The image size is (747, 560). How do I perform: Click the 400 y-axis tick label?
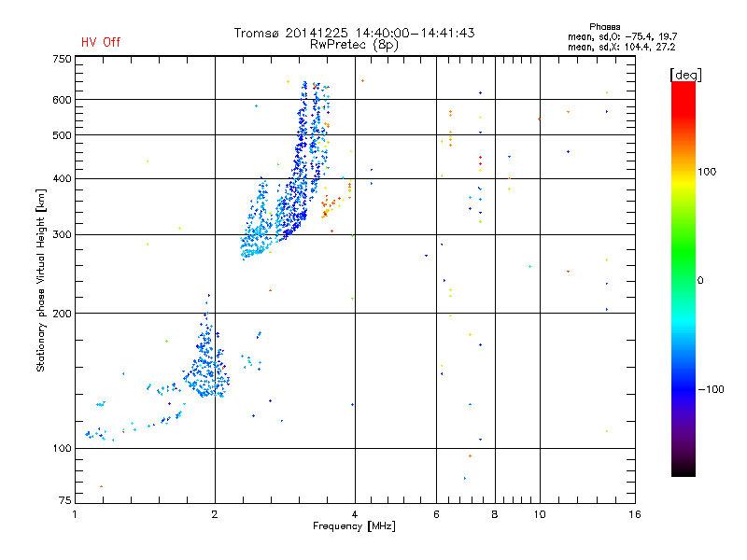pos(62,178)
